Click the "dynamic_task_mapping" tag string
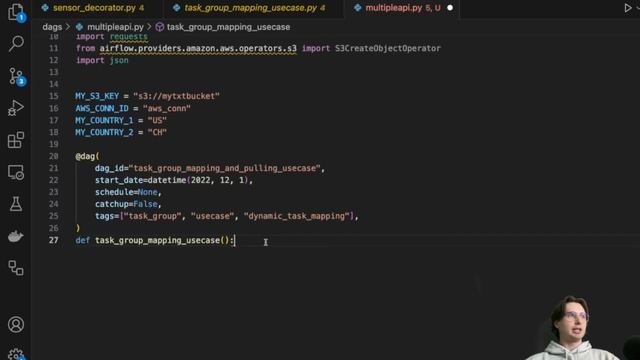Viewport: 640px width, 360px height. click(x=297, y=216)
